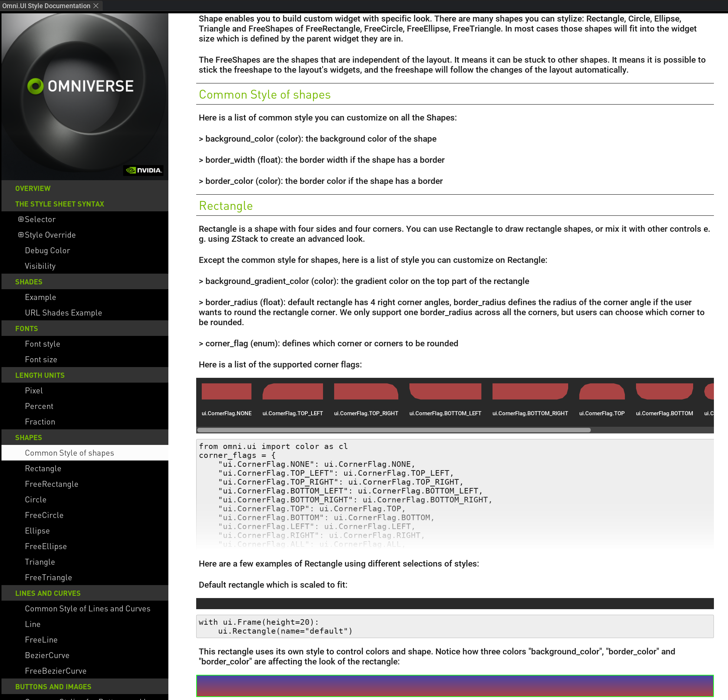Open the FreeBezierCurve documentation page

click(x=56, y=671)
